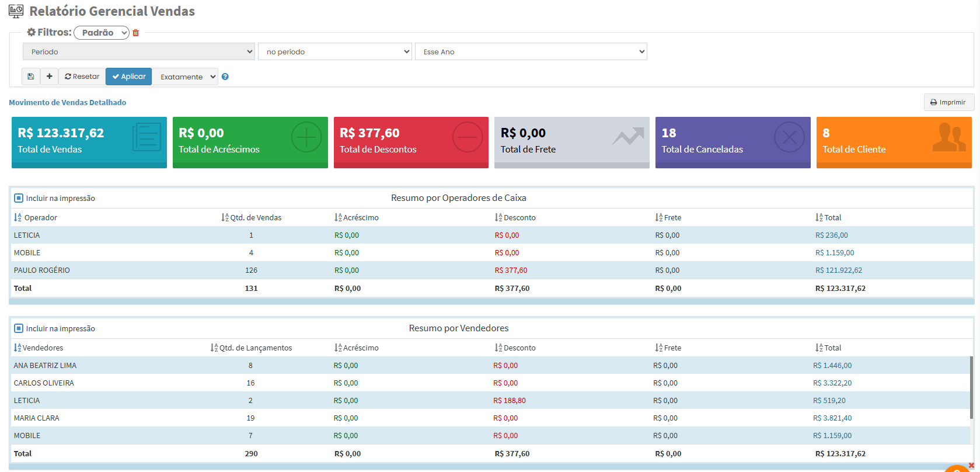Toggle Incluir na impressão for Resumo por Vendedores

pos(19,328)
